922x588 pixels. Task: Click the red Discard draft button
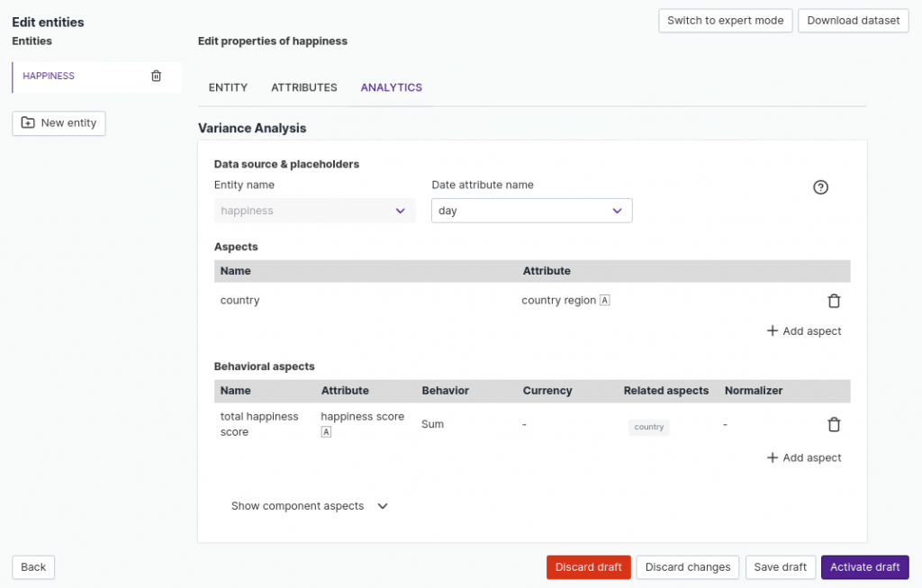click(588, 567)
